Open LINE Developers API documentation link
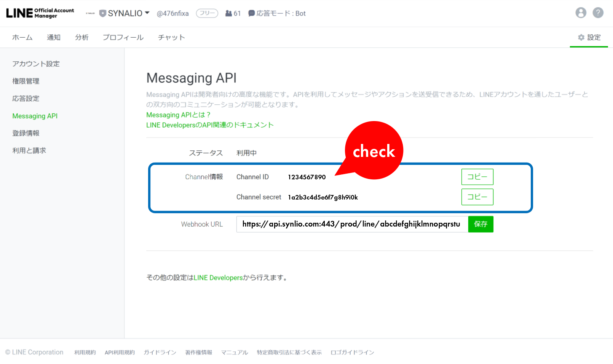 [x=210, y=125]
